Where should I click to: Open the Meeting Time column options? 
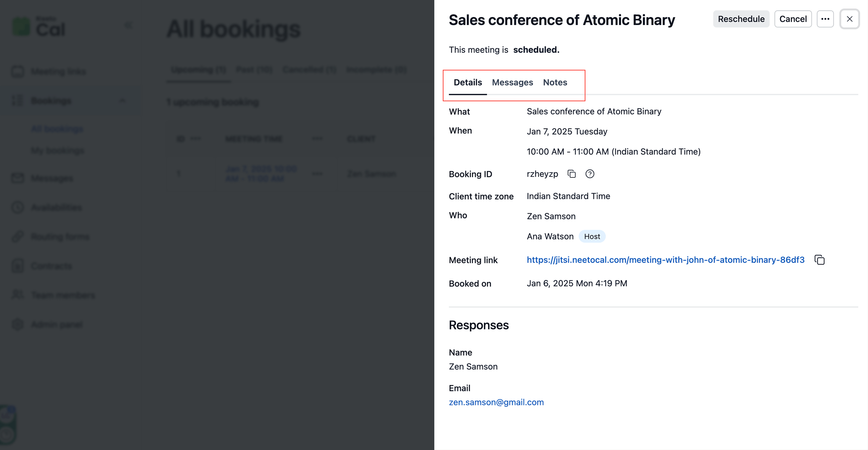tap(317, 138)
